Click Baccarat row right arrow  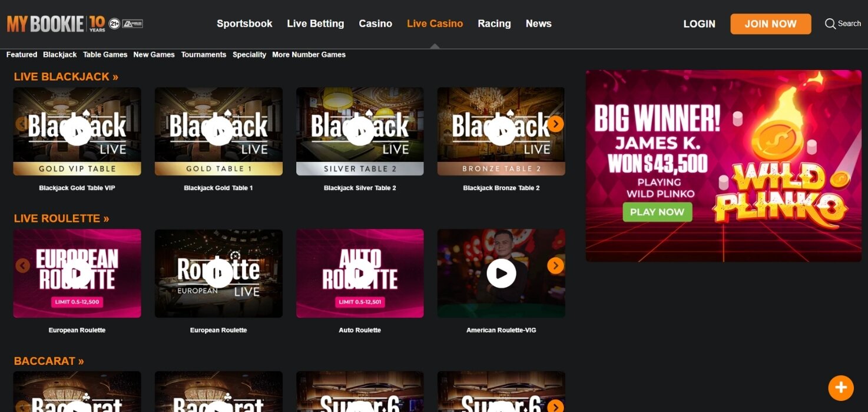pyautogui.click(x=555, y=407)
